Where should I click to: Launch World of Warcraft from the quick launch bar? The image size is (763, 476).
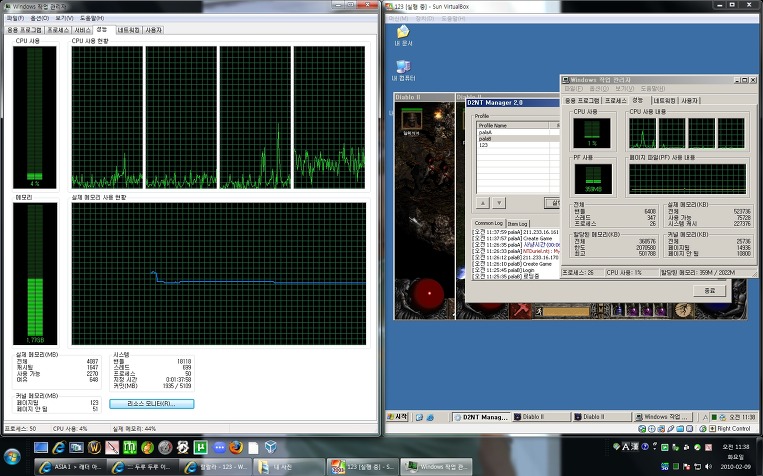tap(94, 447)
